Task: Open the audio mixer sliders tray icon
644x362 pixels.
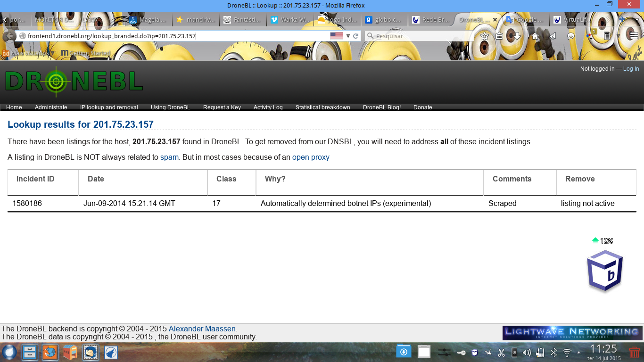Action: [x=444, y=352]
